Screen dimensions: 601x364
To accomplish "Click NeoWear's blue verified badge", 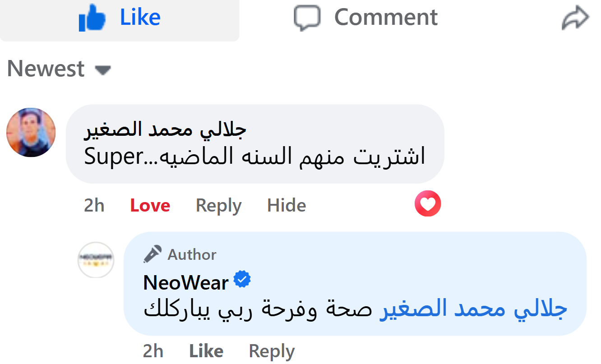I will 242,280.
